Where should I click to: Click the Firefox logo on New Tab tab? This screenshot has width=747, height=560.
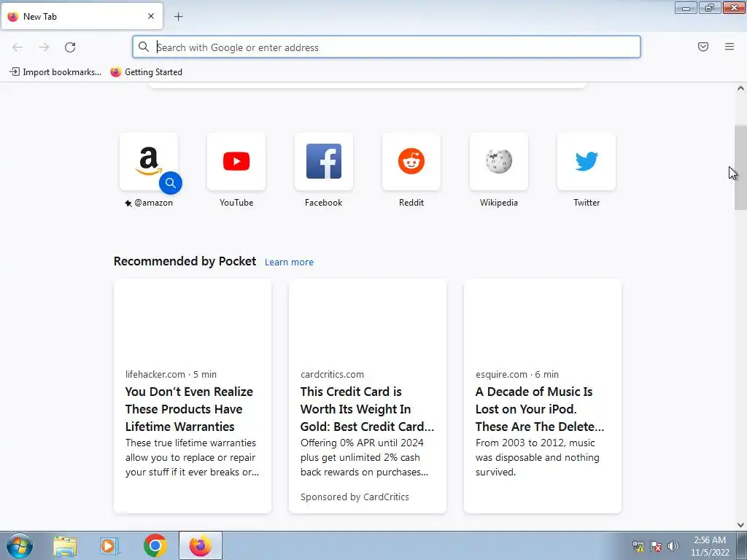(x=13, y=16)
